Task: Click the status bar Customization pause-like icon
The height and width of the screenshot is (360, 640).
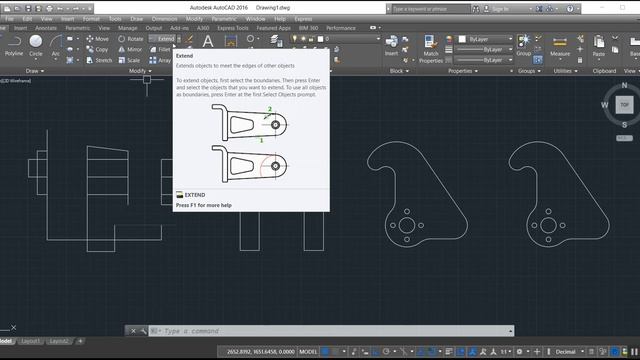Action: [634, 351]
